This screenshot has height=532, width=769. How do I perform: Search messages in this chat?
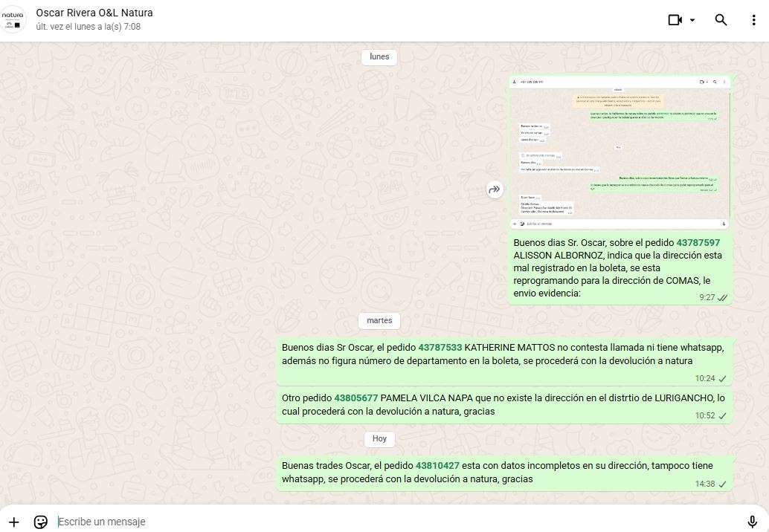pos(721,20)
